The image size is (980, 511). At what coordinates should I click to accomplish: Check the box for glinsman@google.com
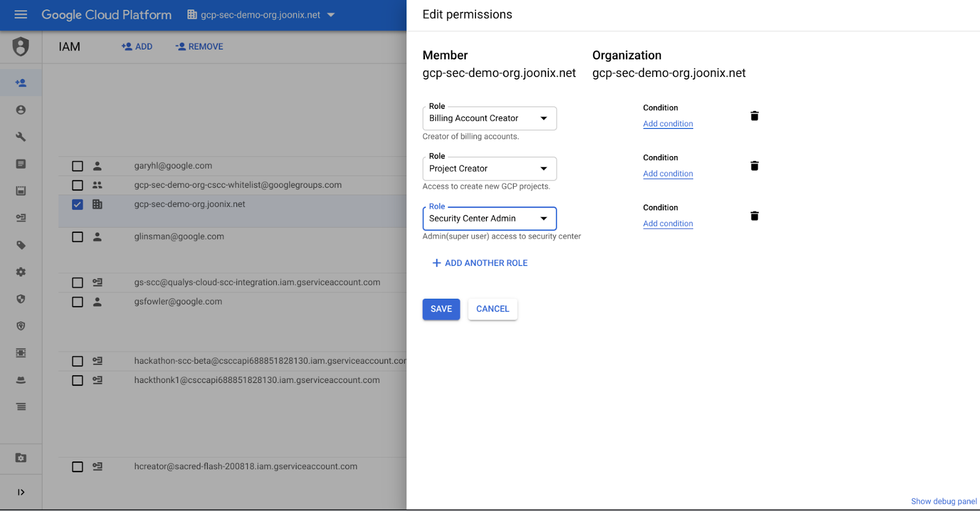point(77,237)
